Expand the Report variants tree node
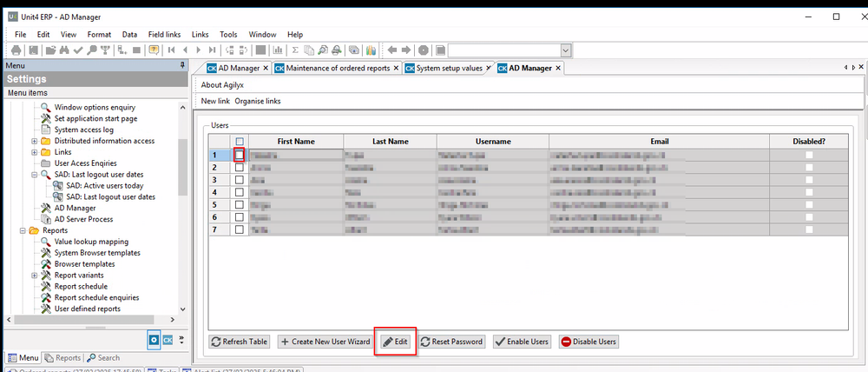The height and width of the screenshot is (372, 868). (x=35, y=276)
